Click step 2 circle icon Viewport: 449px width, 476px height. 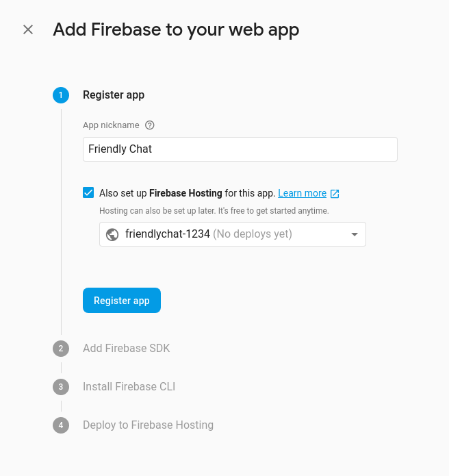coord(61,349)
